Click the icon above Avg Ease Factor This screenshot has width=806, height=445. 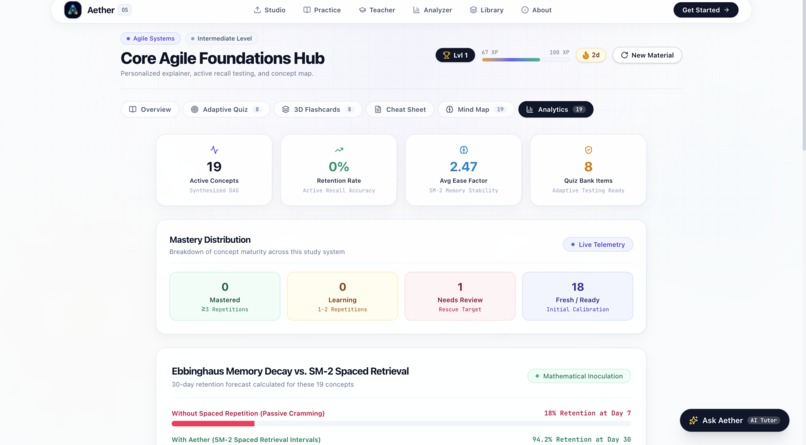(464, 150)
